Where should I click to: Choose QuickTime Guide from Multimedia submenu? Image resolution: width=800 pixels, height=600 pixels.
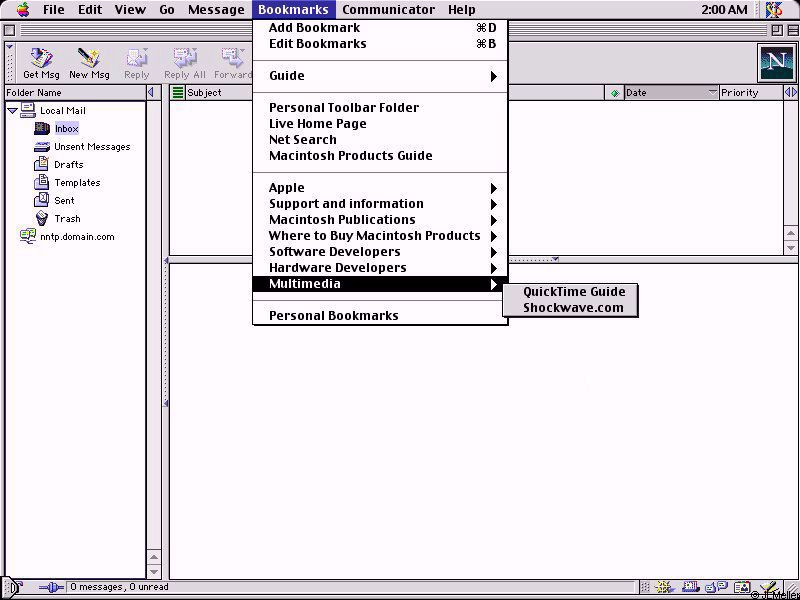pyautogui.click(x=573, y=292)
